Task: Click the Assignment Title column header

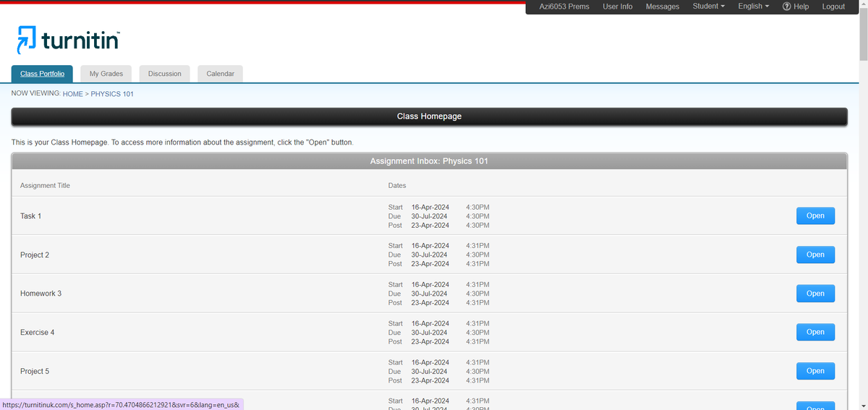Action: (x=45, y=186)
